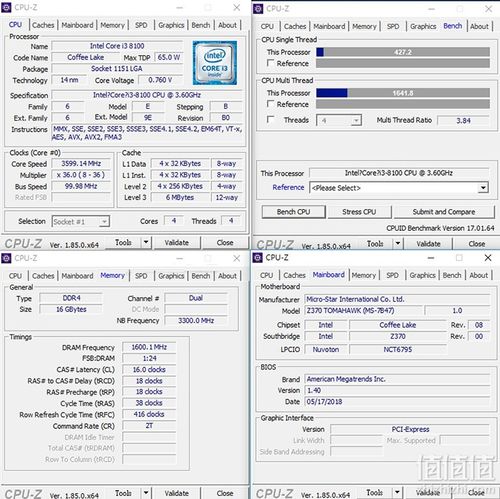The width and height of the screenshot is (500, 499).
Task: Click the Bench CPU button
Action: click(293, 212)
